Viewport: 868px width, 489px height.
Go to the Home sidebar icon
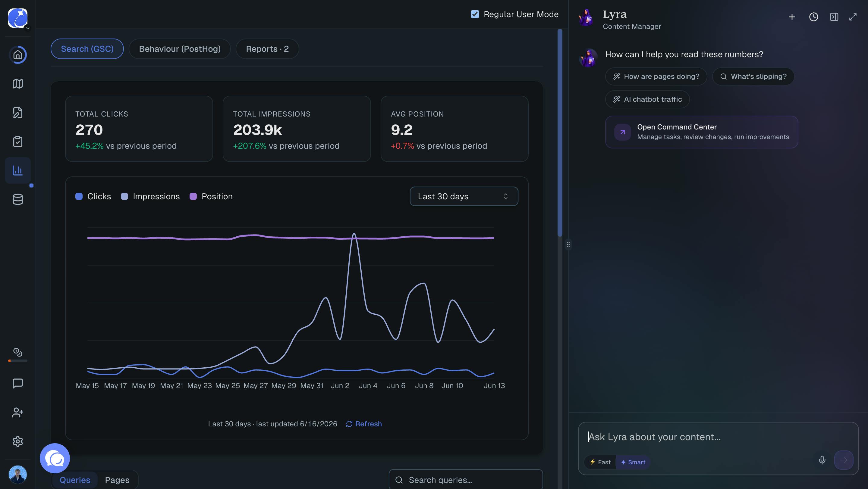pyautogui.click(x=17, y=55)
